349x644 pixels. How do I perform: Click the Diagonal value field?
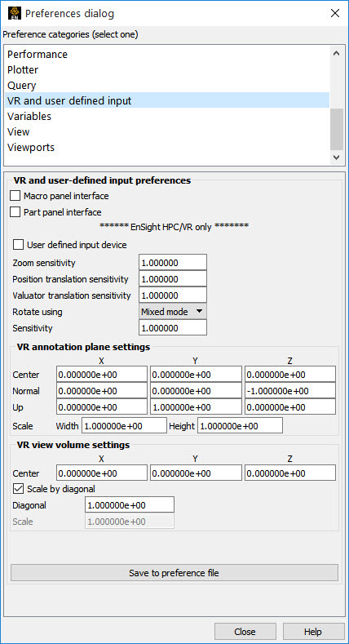130,504
